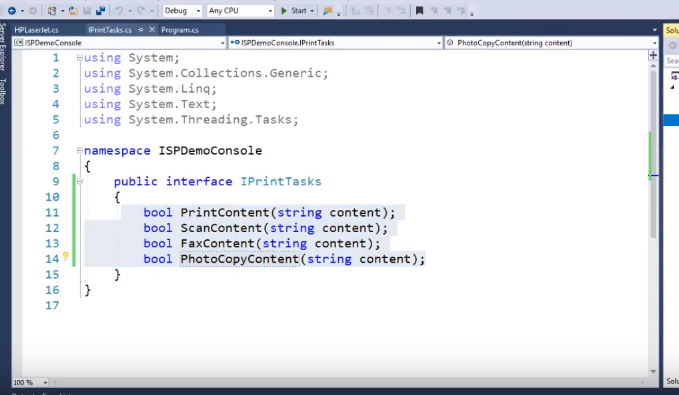This screenshot has width=679, height=395.
Task: Click the Undo arrow icon
Action: coord(119,10)
